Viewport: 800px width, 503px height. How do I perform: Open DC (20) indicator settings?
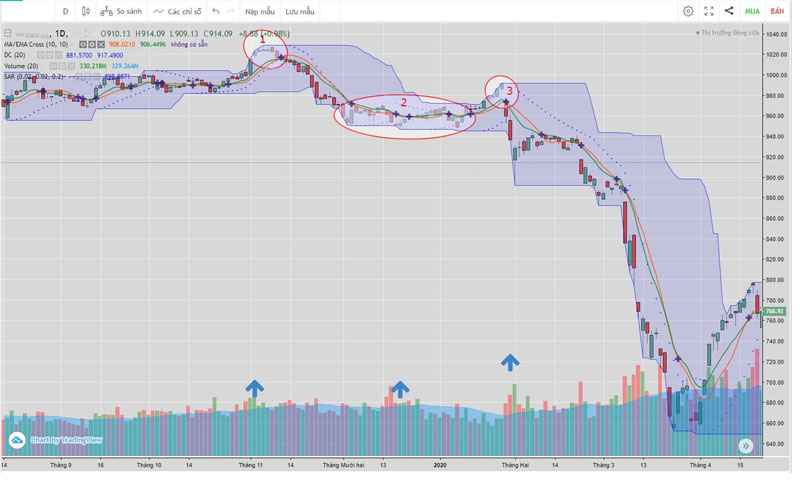(x=50, y=55)
